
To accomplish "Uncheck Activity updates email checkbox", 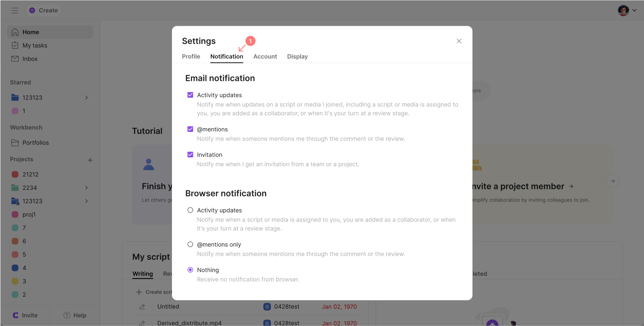I will coord(190,95).
